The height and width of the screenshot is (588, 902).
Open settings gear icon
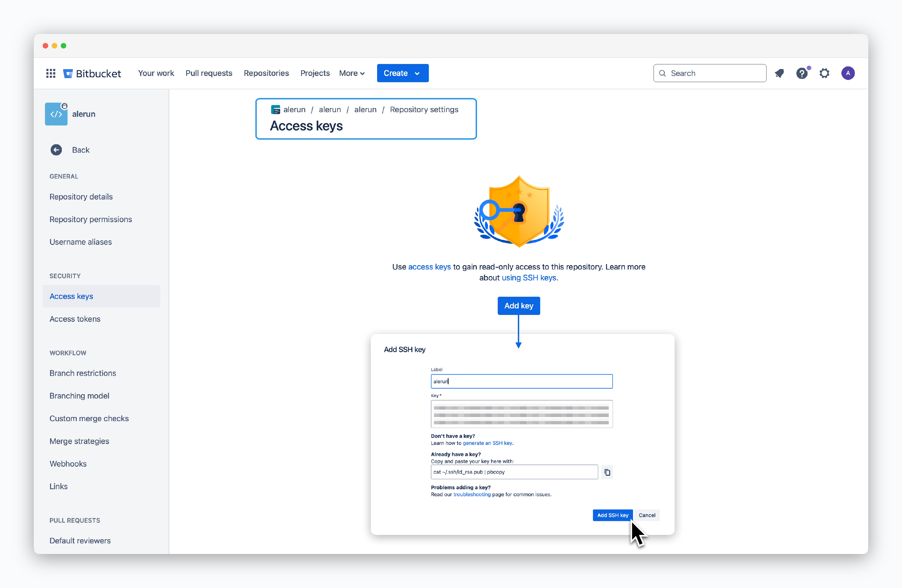(x=824, y=73)
